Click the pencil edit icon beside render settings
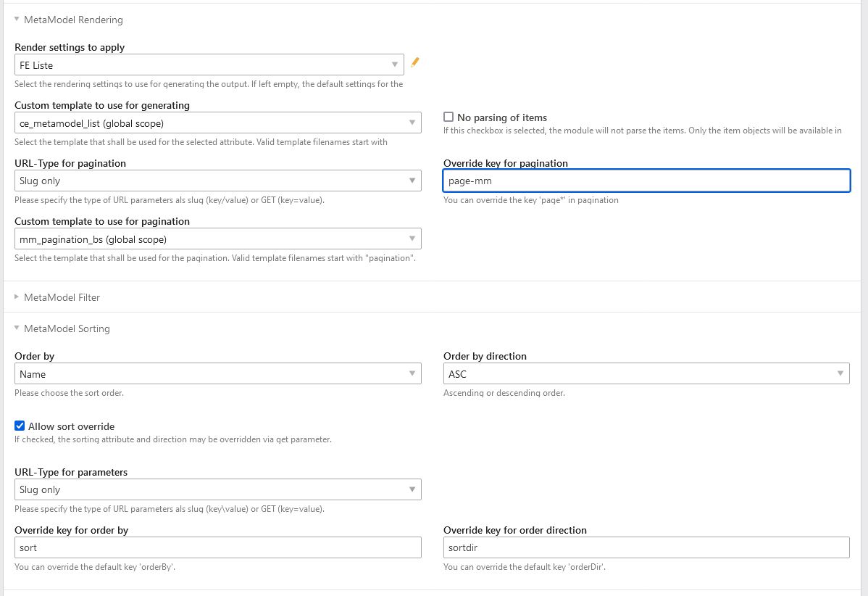 tap(414, 62)
